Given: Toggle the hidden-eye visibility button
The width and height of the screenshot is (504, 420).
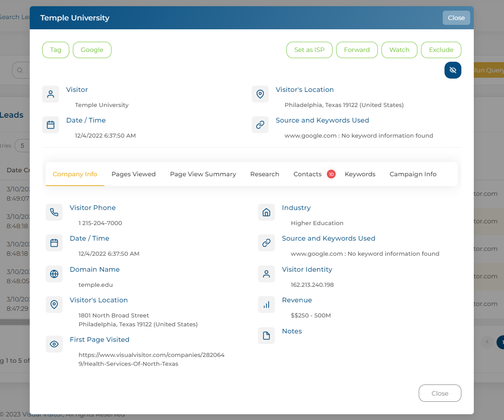Looking at the screenshot, I should tap(452, 70).
